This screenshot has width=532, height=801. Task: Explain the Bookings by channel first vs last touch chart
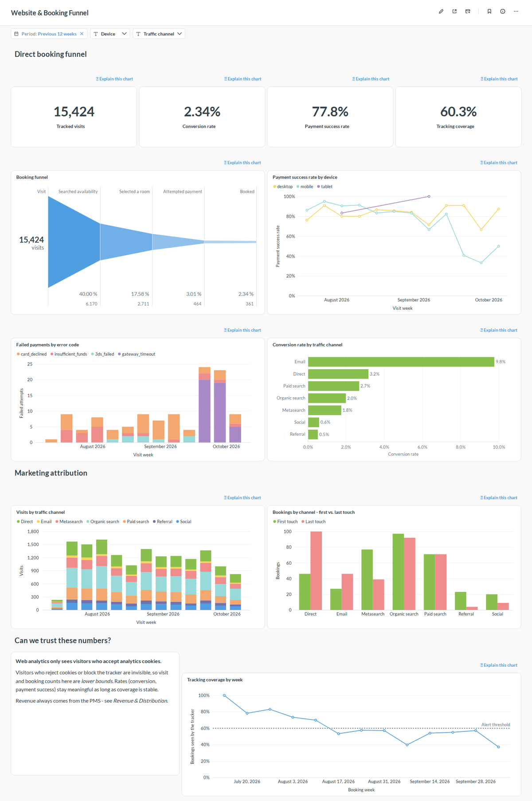(x=498, y=498)
